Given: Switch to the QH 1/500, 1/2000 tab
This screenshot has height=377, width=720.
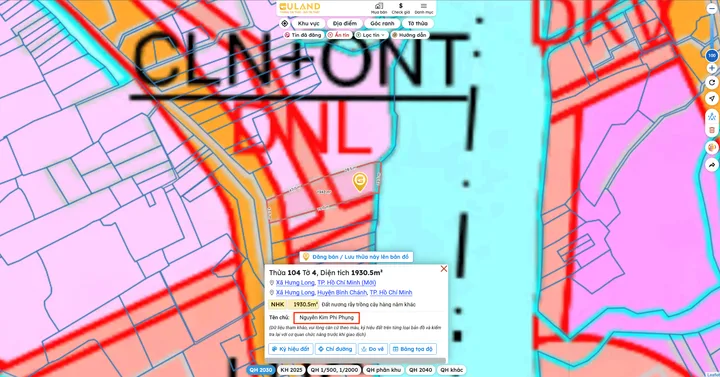Looking at the screenshot, I should [x=334, y=370].
